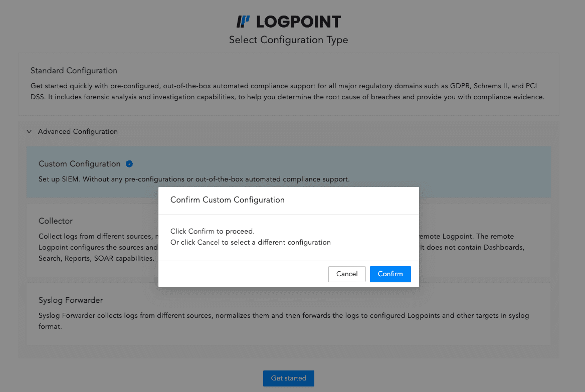
Task: Choose the Syslog Forwarder configuration option
Action: point(288,313)
